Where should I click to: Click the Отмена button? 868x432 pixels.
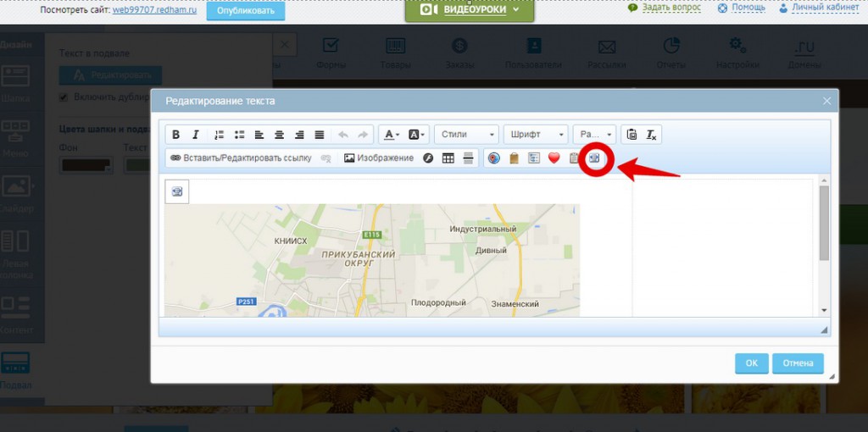tap(798, 363)
